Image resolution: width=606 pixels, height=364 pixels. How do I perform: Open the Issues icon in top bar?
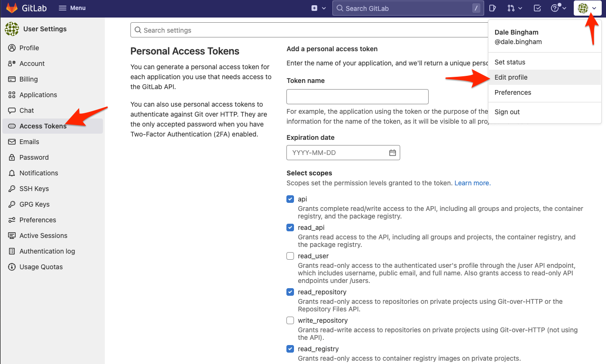point(493,8)
